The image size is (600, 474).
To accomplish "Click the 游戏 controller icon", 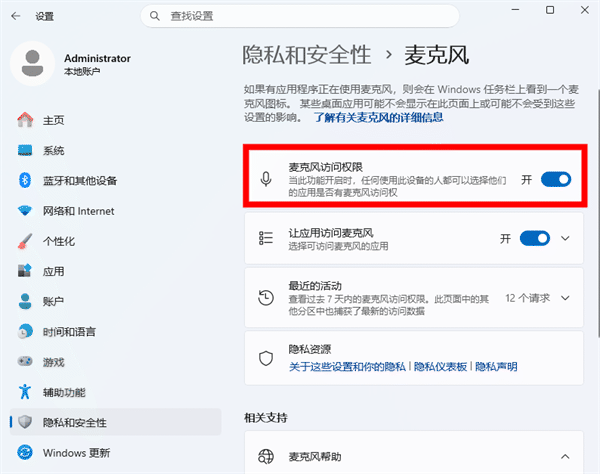I will click(25, 361).
